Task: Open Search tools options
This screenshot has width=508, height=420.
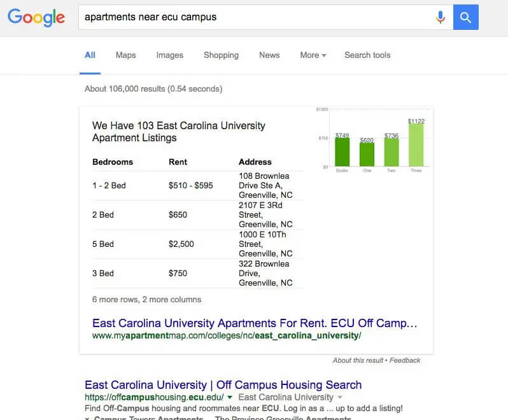Action: [x=367, y=55]
